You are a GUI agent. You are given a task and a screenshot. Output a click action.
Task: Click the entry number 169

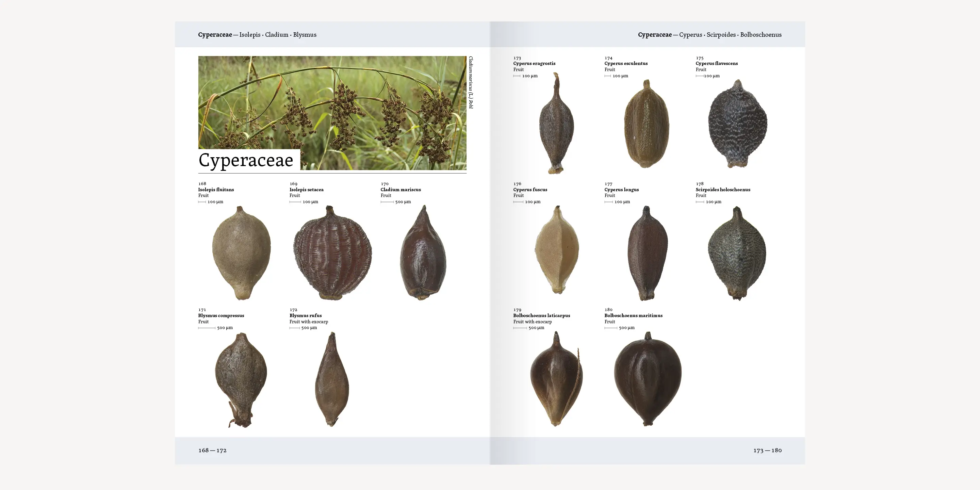[293, 184]
